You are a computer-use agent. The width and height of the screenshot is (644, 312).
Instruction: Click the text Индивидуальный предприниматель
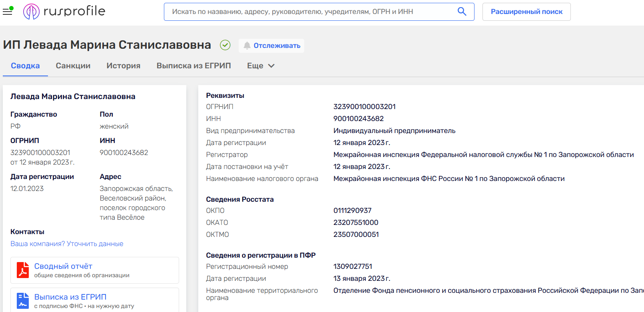point(395,131)
